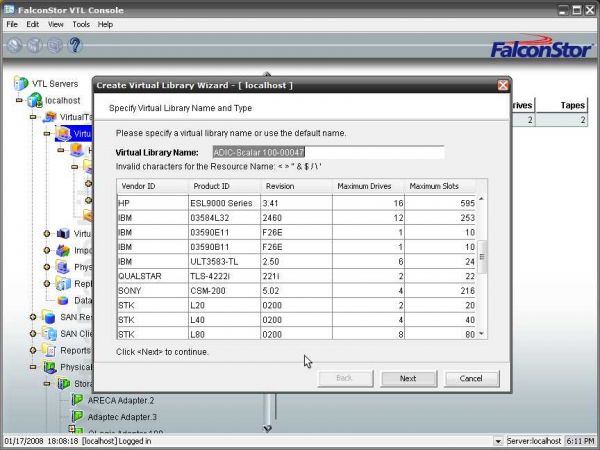Click the ARECA Adapter.2 icon
The height and width of the screenshot is (450, 600).
coord(78,400)
